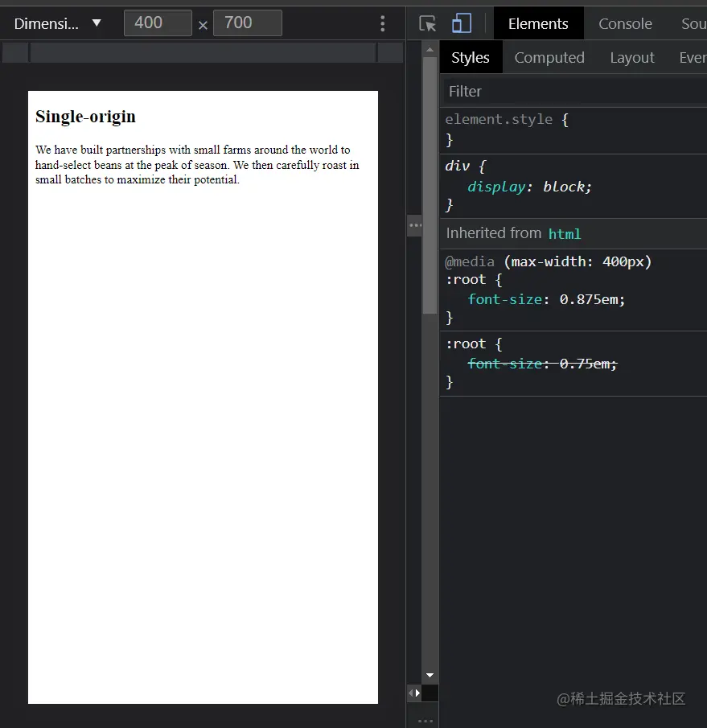Toggle the device toolbar icon
The height and width of the screenshot is (728, 707).
click(462, 23)
